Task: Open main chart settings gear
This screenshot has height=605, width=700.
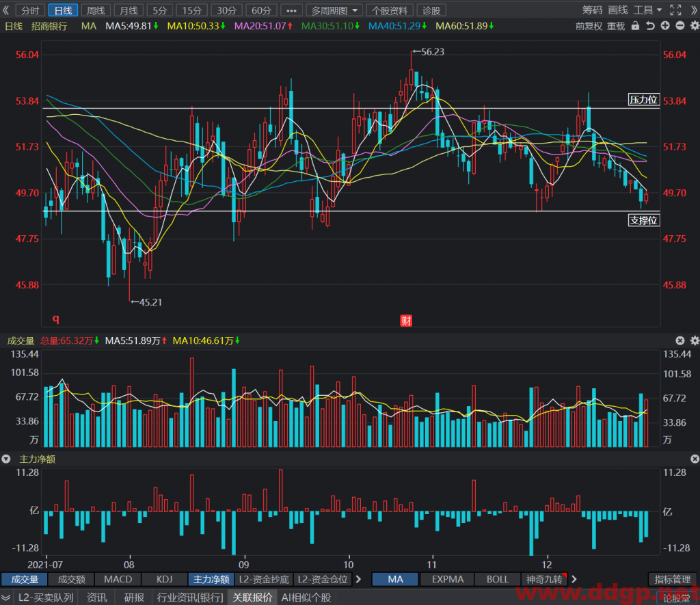Action: [x=695, y=26]
